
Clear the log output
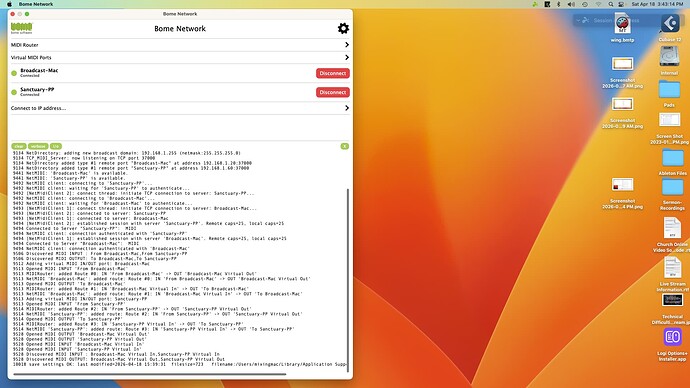pyautogui.click(x=19, y=146)
